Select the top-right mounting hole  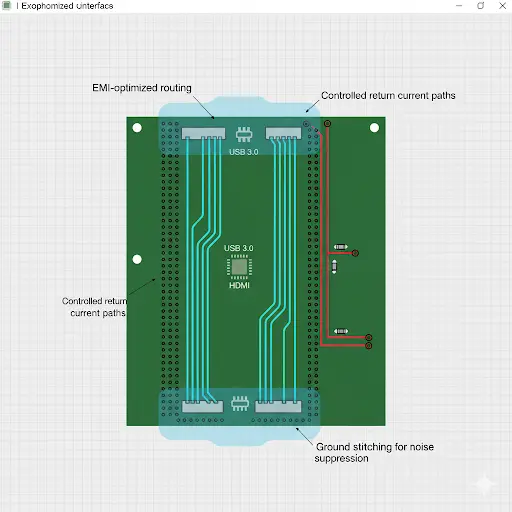coord(374,128)
